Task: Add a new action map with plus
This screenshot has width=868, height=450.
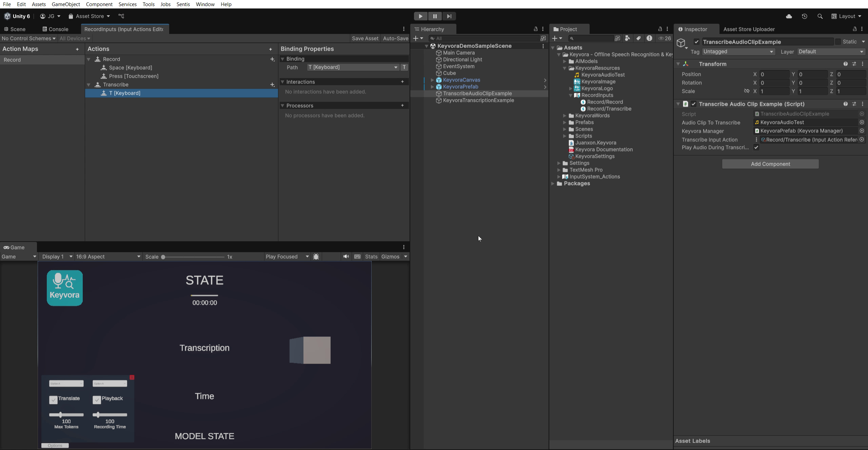Action: (x=77, y=49)
